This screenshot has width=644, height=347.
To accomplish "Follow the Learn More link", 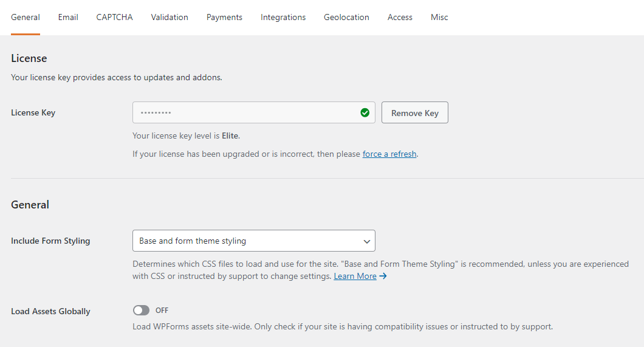I will pyautogui.click(x=355, y=276).
